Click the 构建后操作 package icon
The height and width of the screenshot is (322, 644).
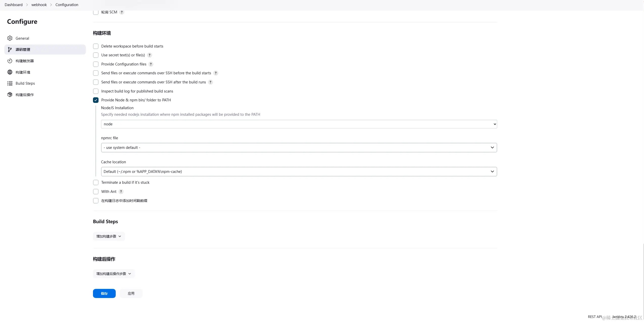10,95
